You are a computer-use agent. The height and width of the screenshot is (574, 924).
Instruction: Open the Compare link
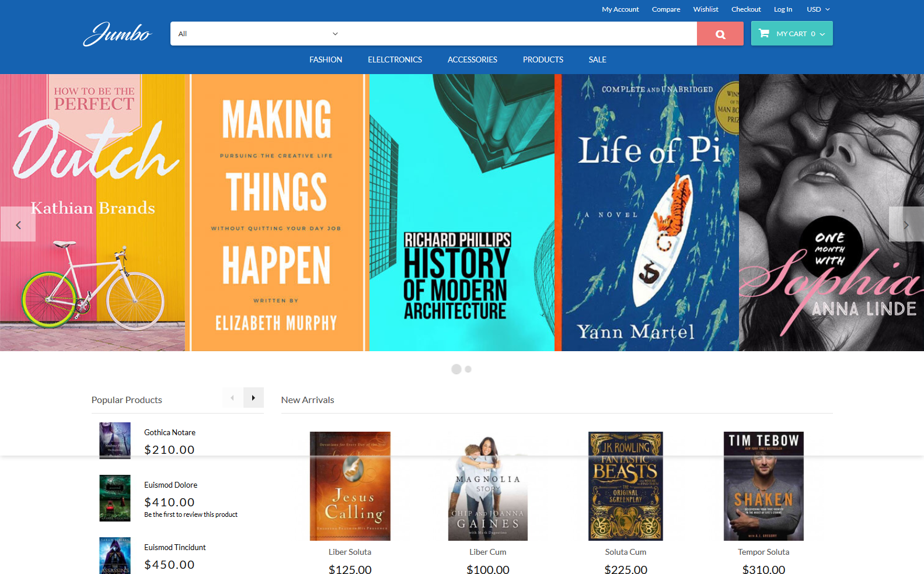(x=666, y=9)
